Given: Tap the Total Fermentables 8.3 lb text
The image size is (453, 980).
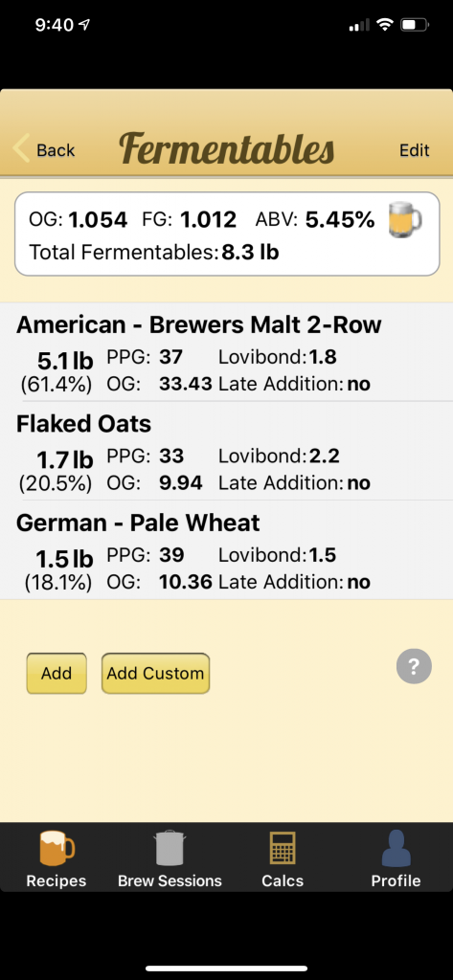Looking at the screenshot, I should (154, 253).
